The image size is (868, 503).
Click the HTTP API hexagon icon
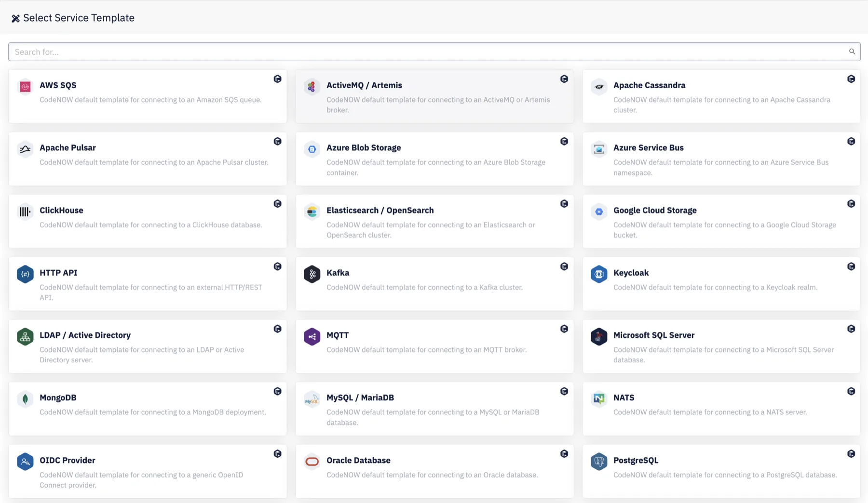pyautogui.click(x=25, y=274)
